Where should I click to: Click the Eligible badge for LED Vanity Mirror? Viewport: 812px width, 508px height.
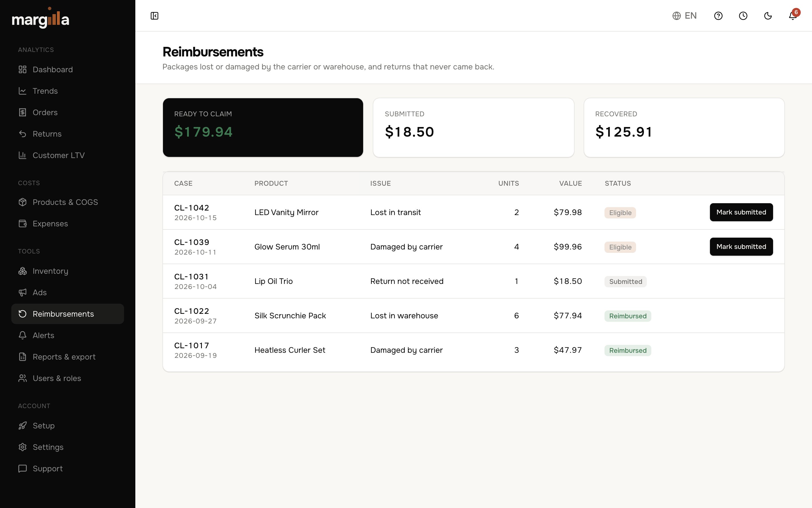[x=620, y=213]
